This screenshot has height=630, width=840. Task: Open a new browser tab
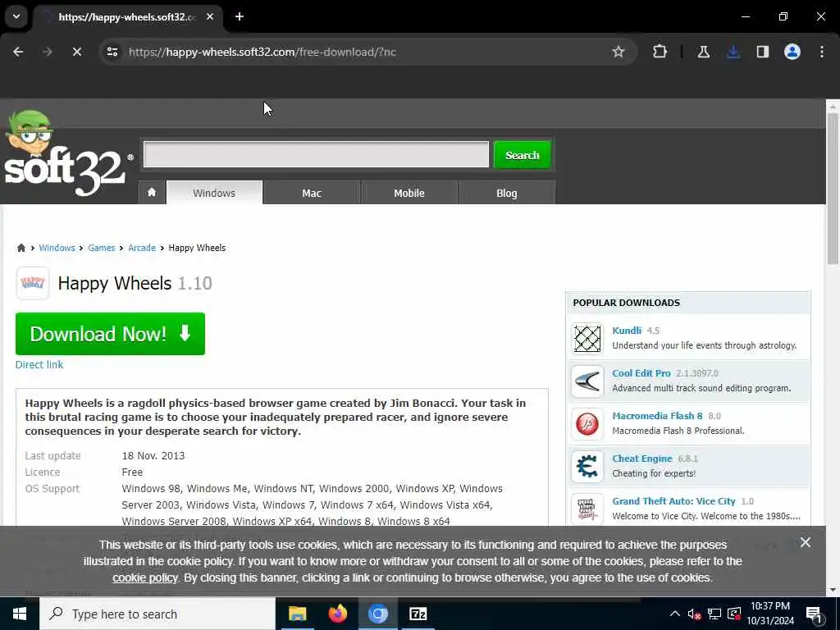coord(240,16)
